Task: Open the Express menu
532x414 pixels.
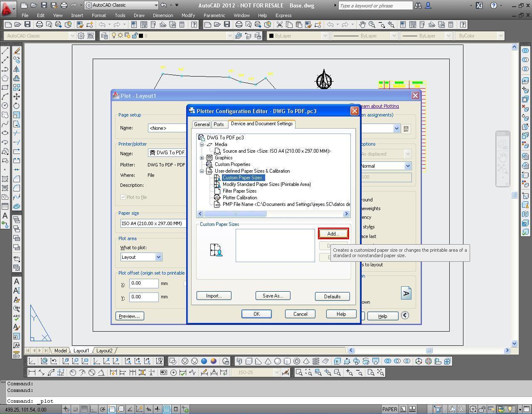Action: point(283,15)
